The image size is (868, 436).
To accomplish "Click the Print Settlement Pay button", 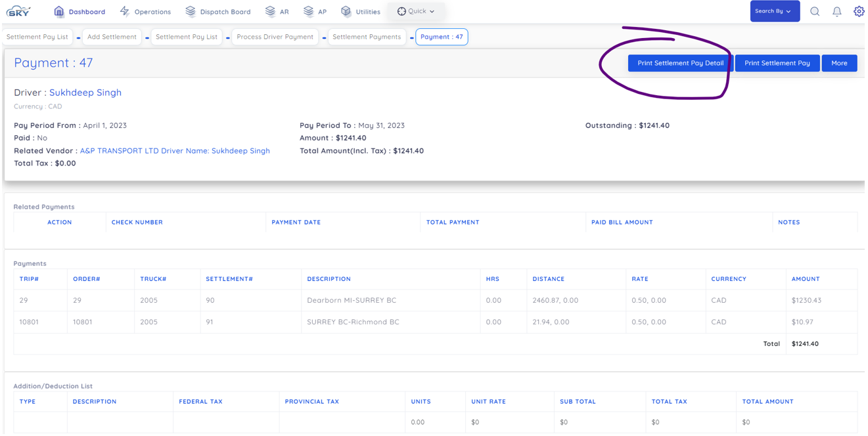I will [x=777, y=63].
